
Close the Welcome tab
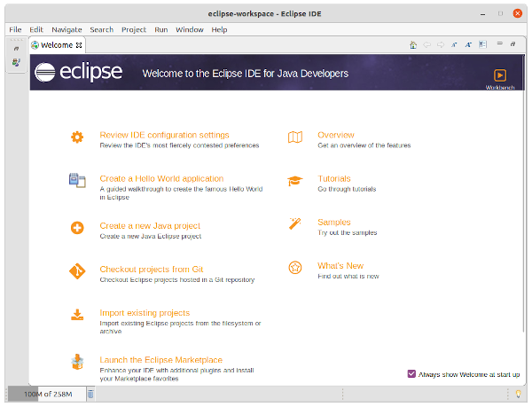click(79, 44)
